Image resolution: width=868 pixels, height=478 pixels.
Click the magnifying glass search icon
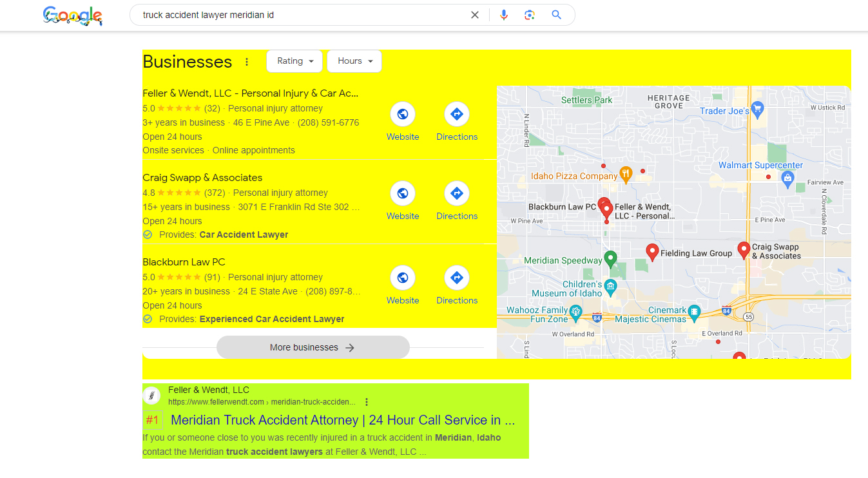coord(557,15)
